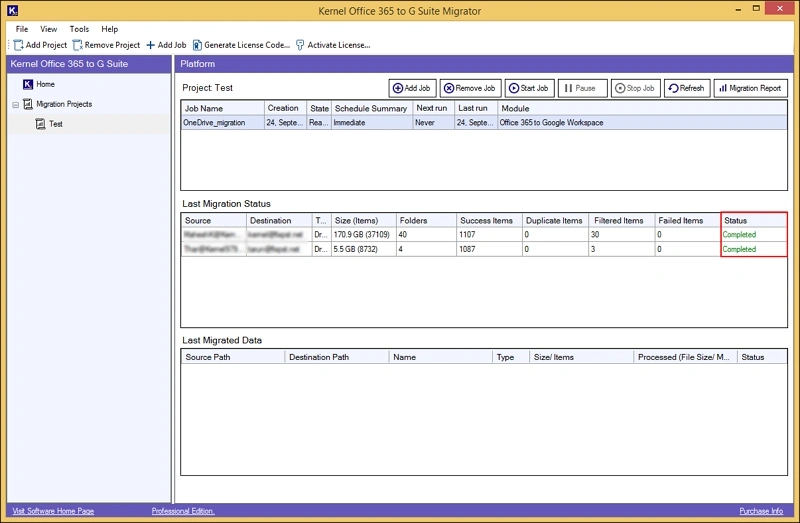
Task: Collapse the Migration Projects tree node
Action: click(x=15, y=104)
